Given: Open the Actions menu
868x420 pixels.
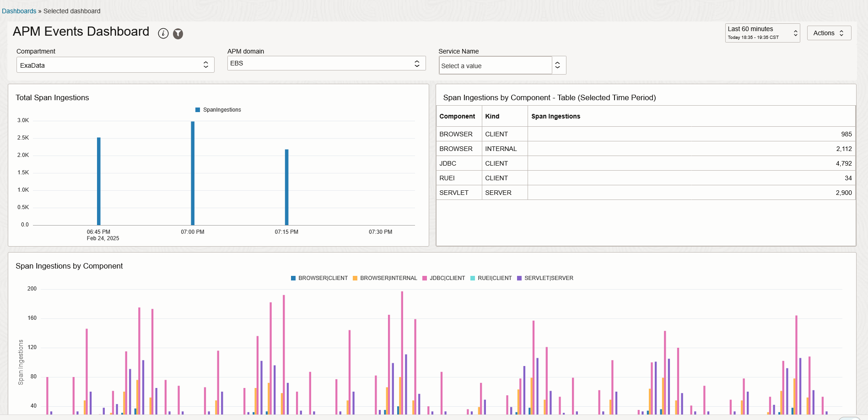Looking at the screenshot, I should tap(829, 32).
